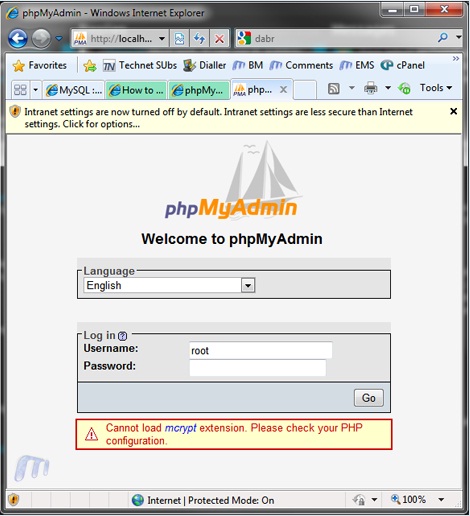The width and height of the screenshot is (470, 516).
Task: Open the Quick Tabs grid icon
Action: coord(20,90)
